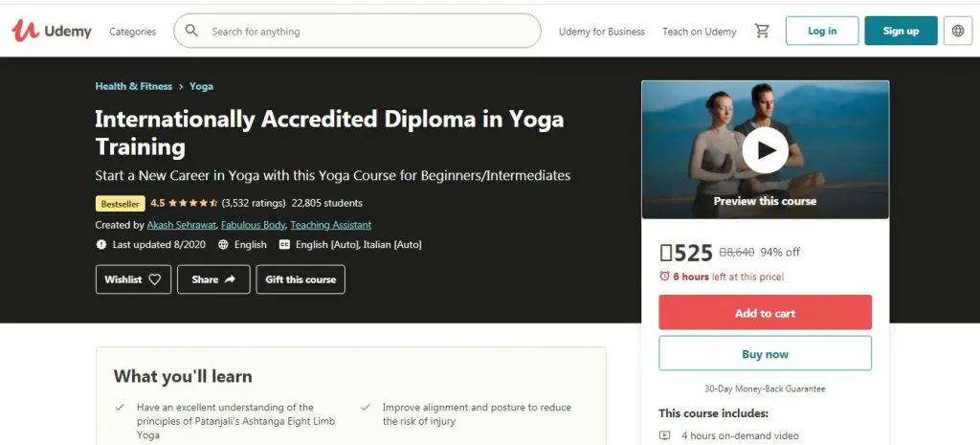Click the search magnifier icon

(x=192, y=31)
